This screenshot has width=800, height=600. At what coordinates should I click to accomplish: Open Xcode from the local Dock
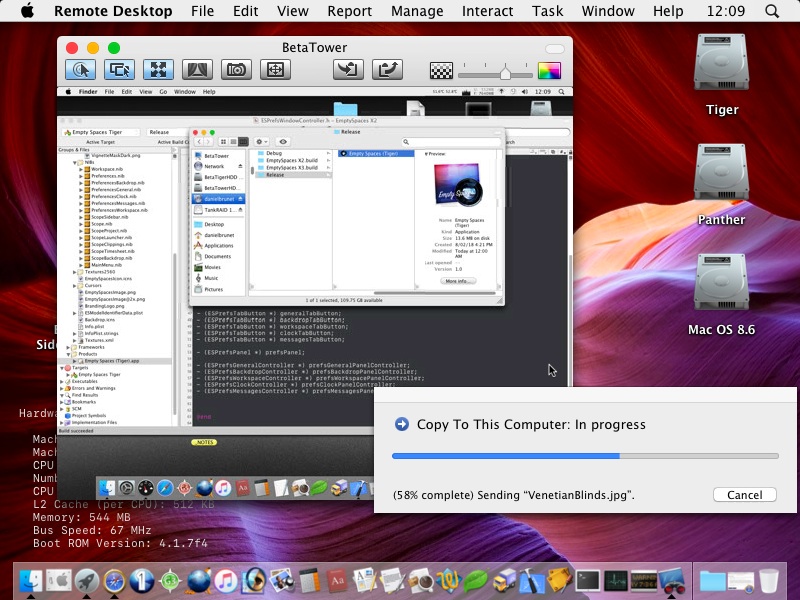[x=532, y=581]
